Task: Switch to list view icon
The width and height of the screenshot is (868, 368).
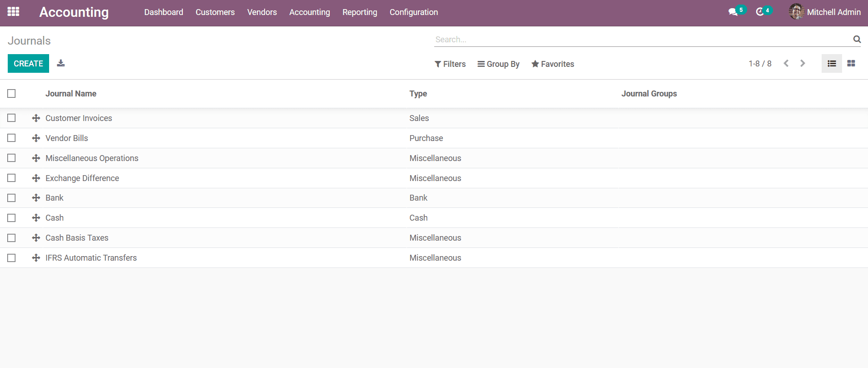Action: click(x=832, y=64)
